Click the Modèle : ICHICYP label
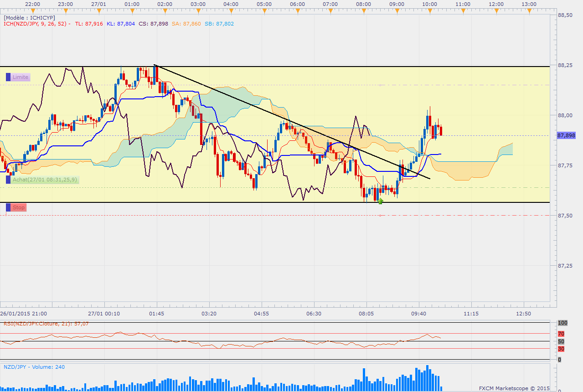The image size is (583, 392). coord(30,17)
